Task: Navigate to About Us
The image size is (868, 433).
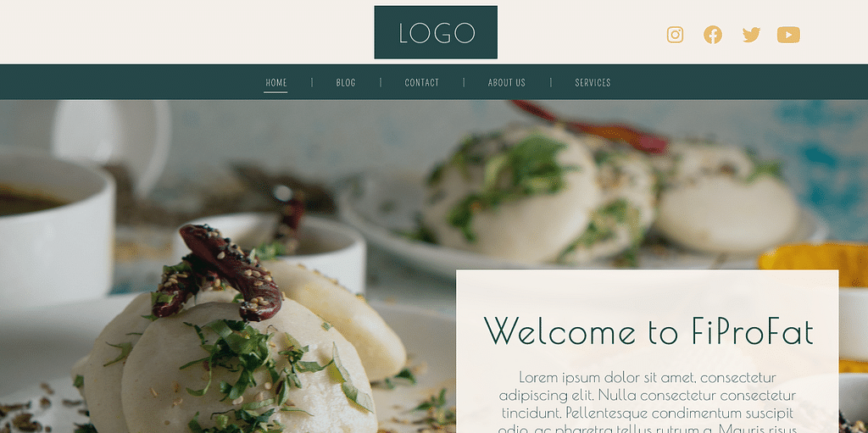Action: point(507,82)
